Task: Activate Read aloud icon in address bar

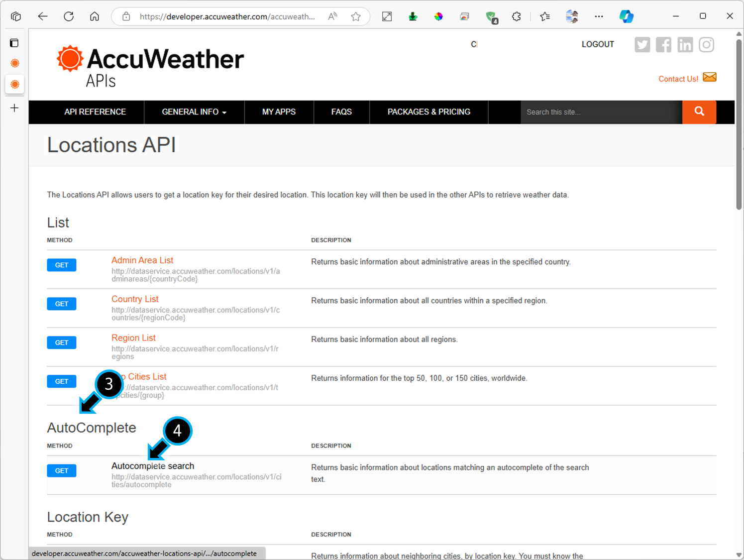Action: [x=332, y=16]
